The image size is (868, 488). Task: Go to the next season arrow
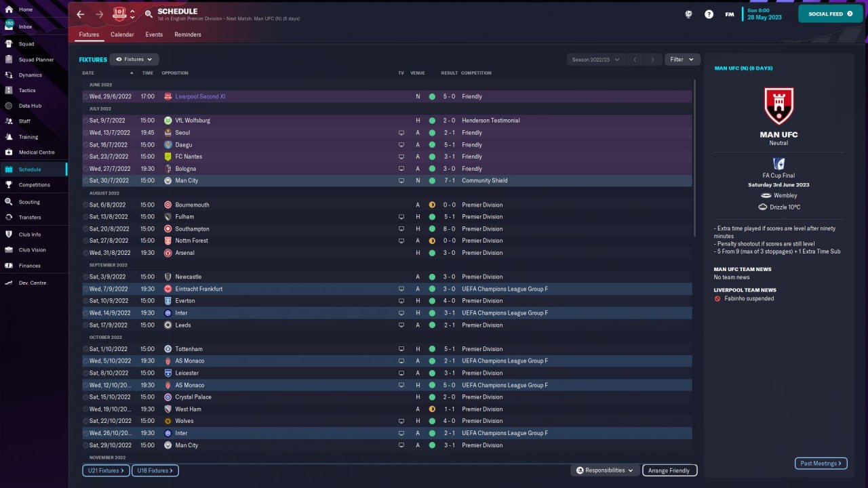pyautogui.click(x=652, y=60)
